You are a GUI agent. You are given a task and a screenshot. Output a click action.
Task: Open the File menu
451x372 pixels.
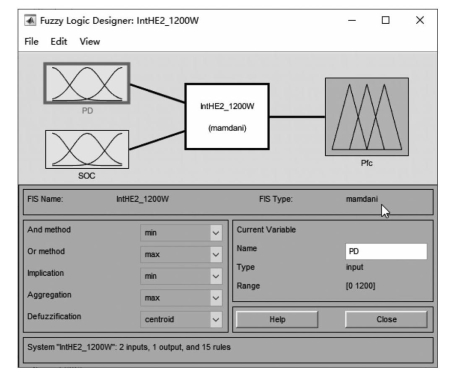31,42
